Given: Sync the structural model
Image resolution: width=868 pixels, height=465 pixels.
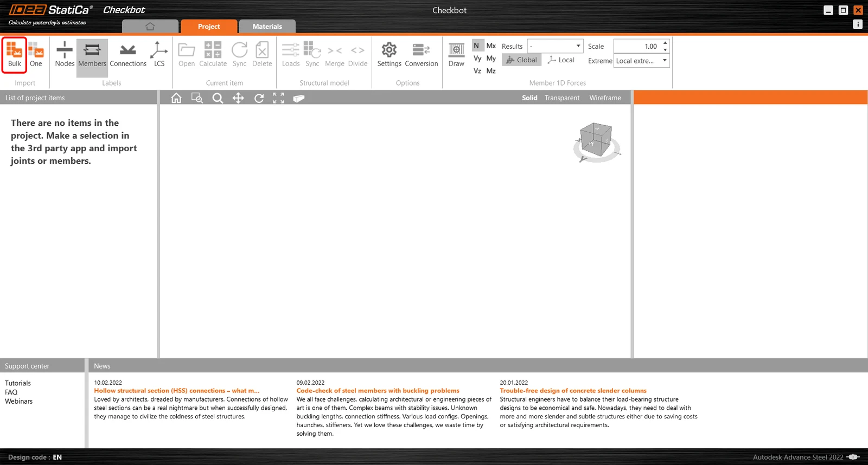Looking at the screenshot, I should click(312, 55).
